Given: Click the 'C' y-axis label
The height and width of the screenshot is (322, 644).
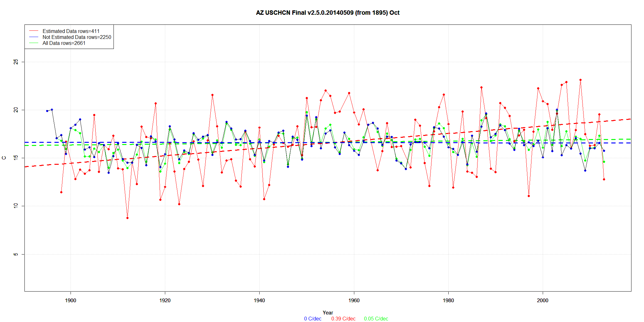Looking at the screenshot, I should pos(4,158).
